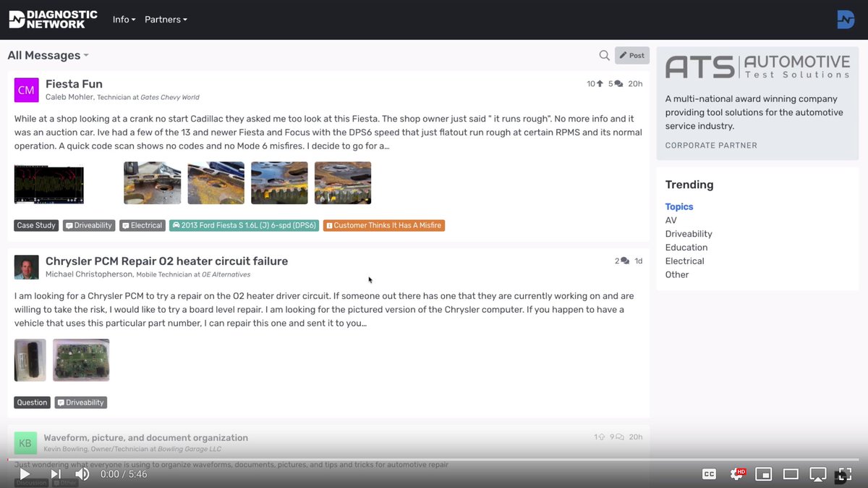
Task: Click the comments icon on the Chrysler PCM post
Action: coord(625,261)
